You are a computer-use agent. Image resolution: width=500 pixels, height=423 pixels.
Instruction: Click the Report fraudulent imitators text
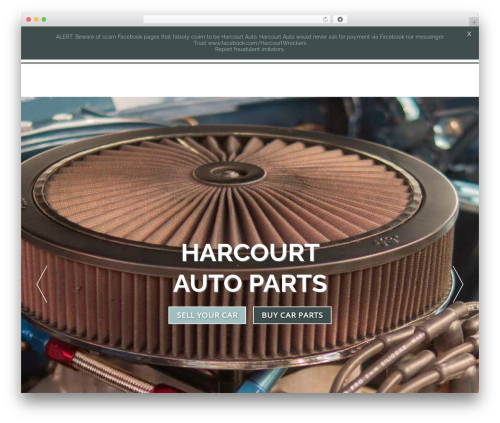pyautogui.click(x=250, y=49)
